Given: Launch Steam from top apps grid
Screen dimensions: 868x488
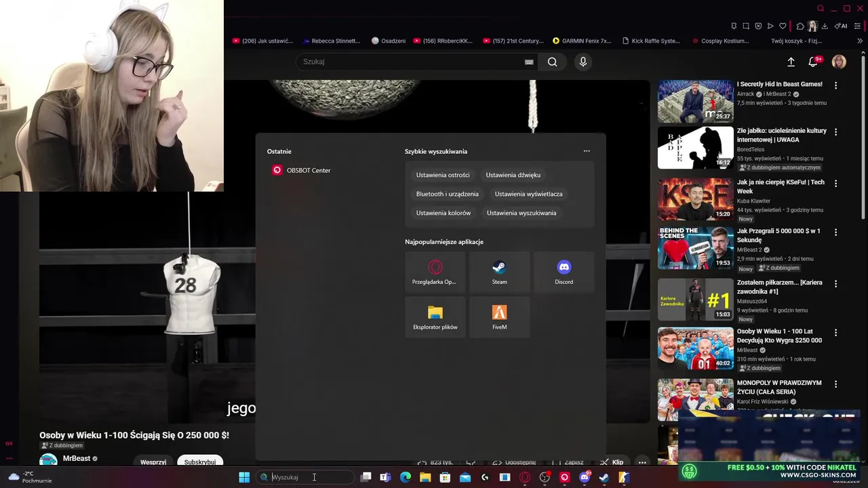Looking at the screenshot, I should (499, 272).
